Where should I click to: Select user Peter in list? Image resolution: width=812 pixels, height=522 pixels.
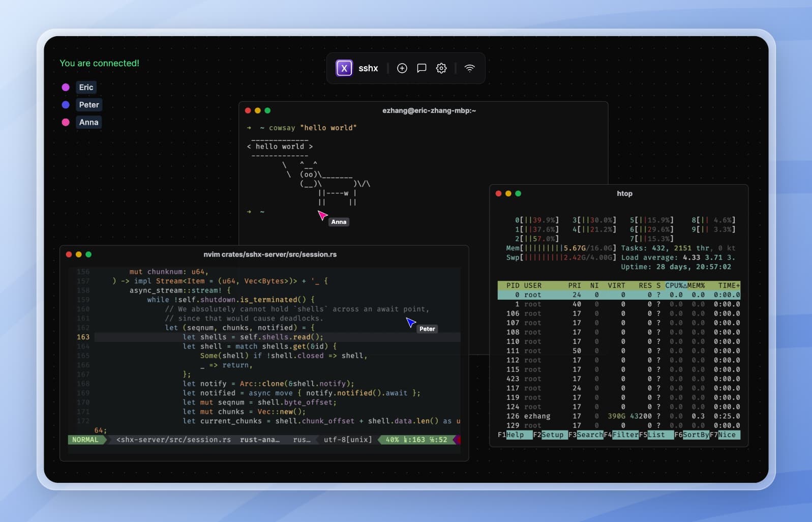pyautogui.click(x=89, y=105)
